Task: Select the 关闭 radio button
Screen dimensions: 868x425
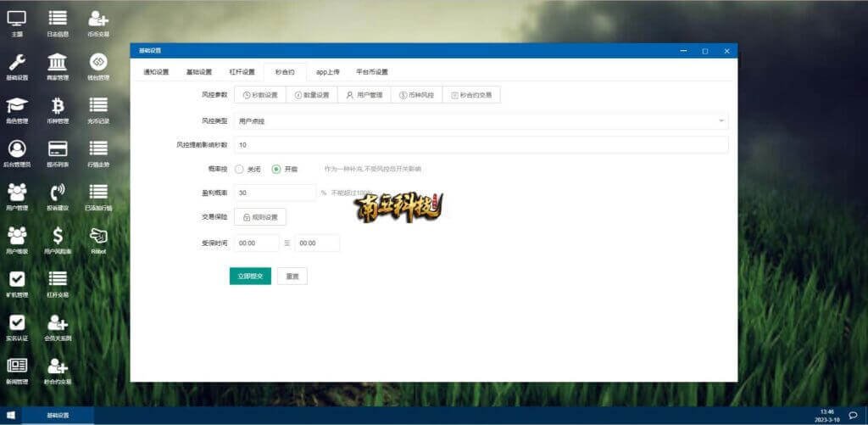Action: pyautogui.click(x=239, y=169)
